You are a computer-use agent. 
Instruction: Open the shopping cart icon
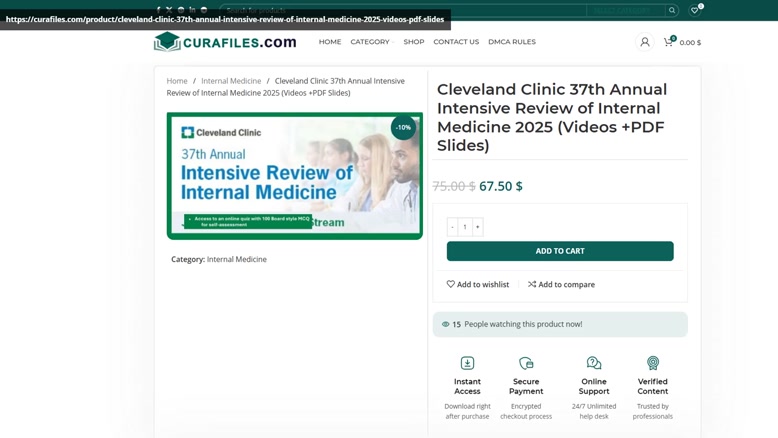[x=668, y=42]
